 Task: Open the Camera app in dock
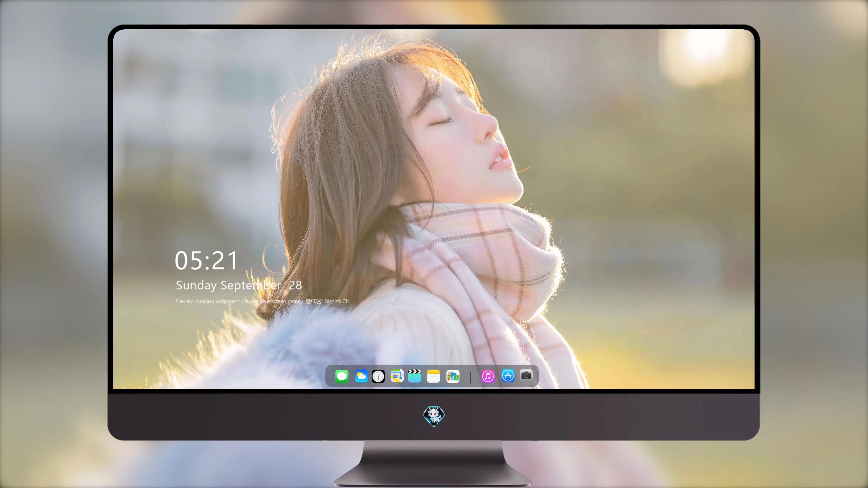(x=526, y=375)
